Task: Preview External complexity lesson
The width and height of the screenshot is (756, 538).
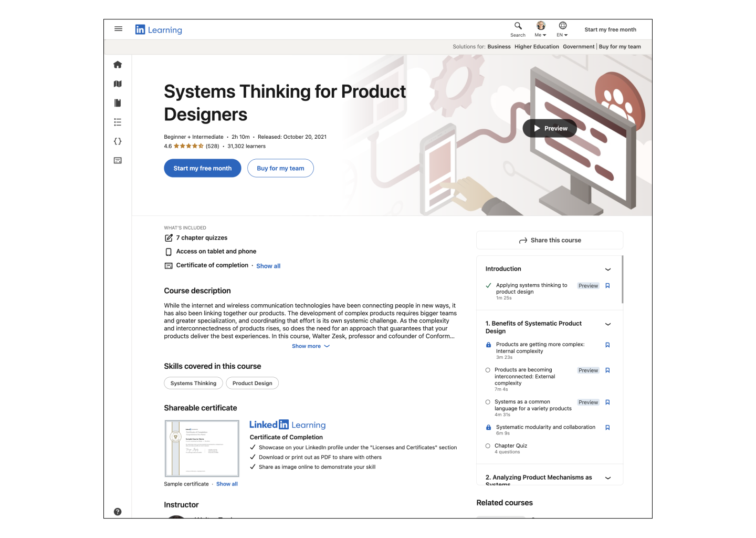Action: (588, 370)
